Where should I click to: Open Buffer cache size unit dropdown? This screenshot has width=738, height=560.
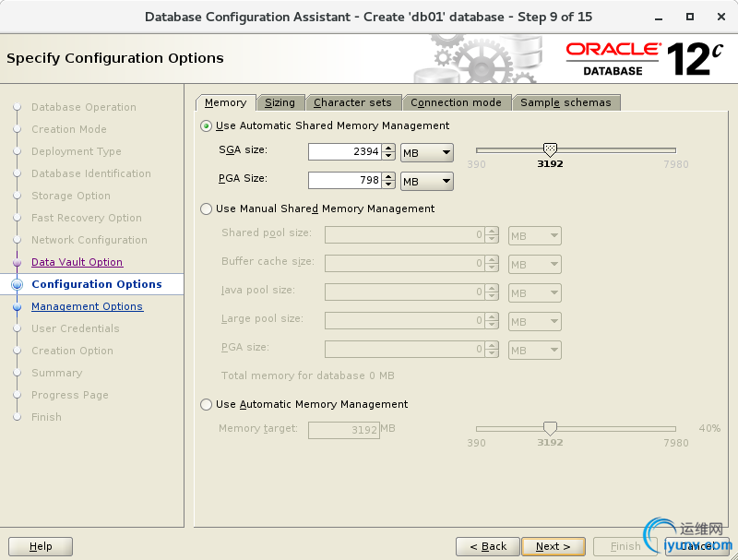(x=535, y=265)
